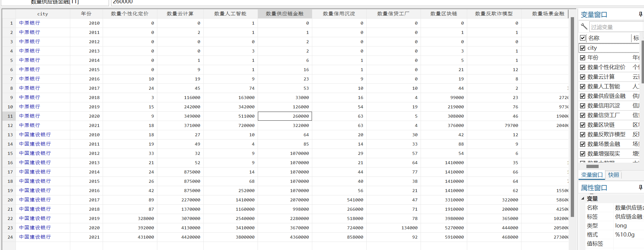Select the 数量供应链金融 column header

point(284,14)
